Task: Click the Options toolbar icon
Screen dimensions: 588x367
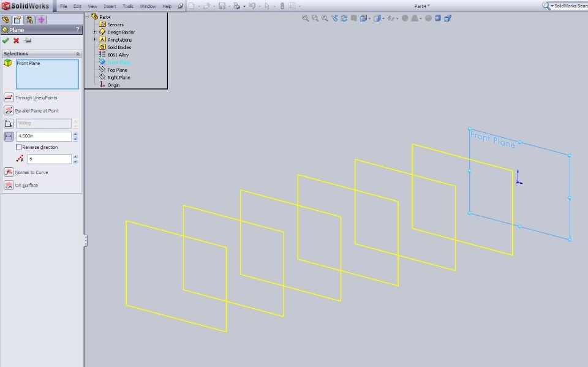Action: [292, 6]
